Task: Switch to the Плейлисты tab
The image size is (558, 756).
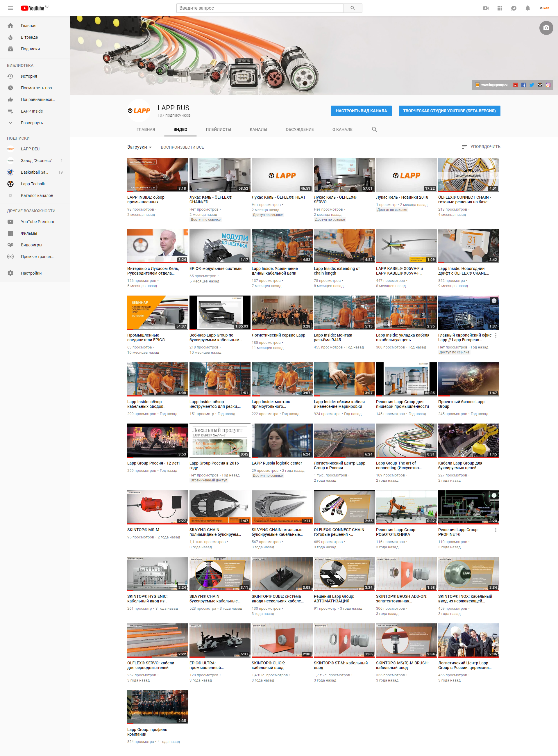Action: coord(219,129)
